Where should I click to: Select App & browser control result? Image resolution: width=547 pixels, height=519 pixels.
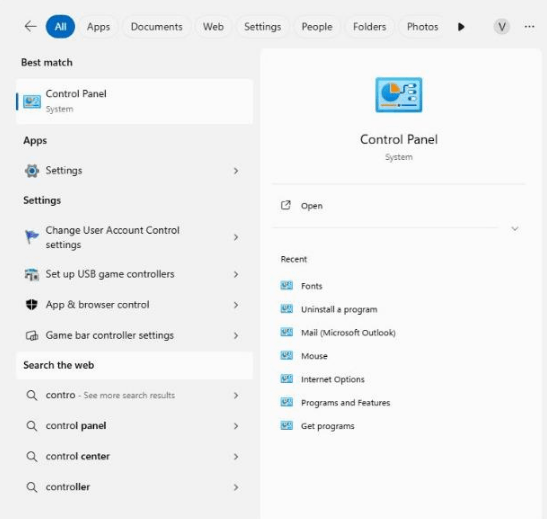pyautogui.click(x=134, y=305)
